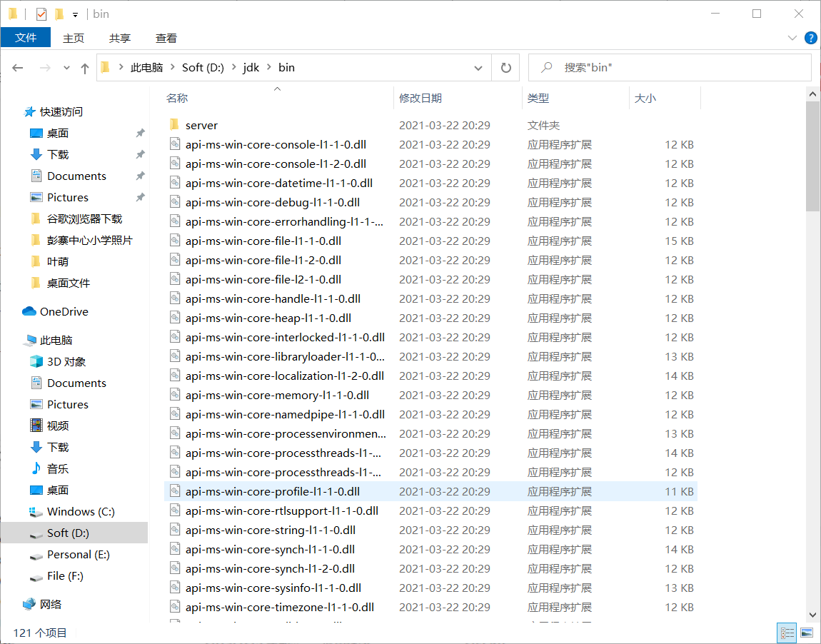Select OneDrive in navigation pane
The image size is (821, 644).
(x=64, y=311)
